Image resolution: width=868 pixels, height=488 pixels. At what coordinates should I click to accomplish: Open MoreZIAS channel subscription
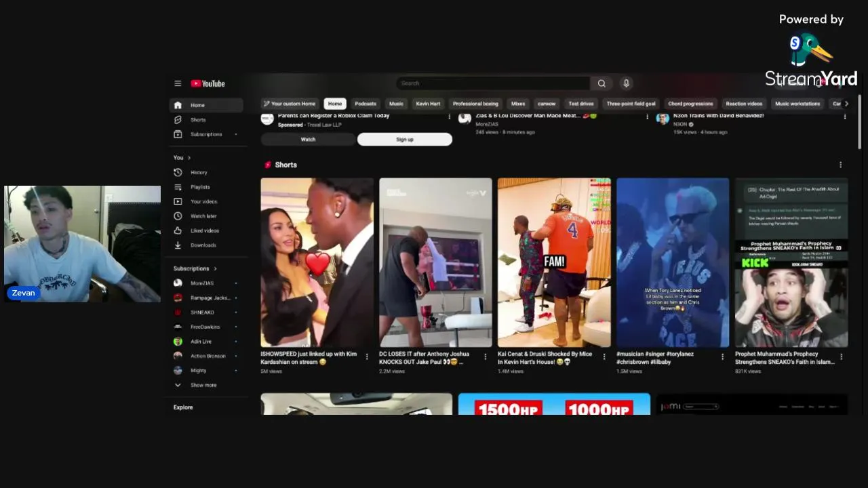point(206,283)
